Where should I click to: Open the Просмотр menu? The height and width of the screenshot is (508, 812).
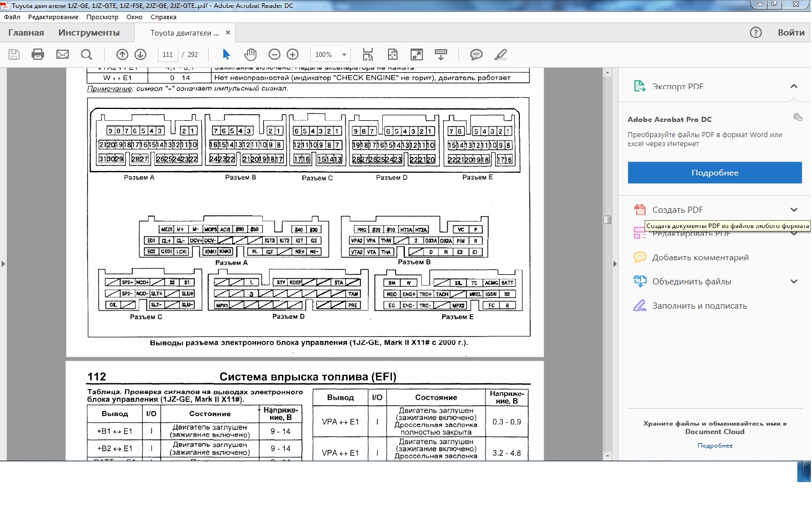[102, 17]
